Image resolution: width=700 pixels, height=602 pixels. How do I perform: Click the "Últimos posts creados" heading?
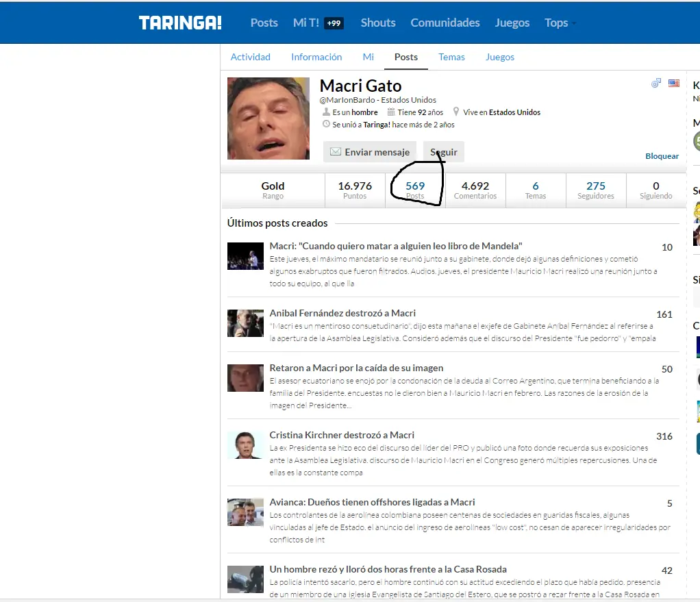(x=277, y=223)
